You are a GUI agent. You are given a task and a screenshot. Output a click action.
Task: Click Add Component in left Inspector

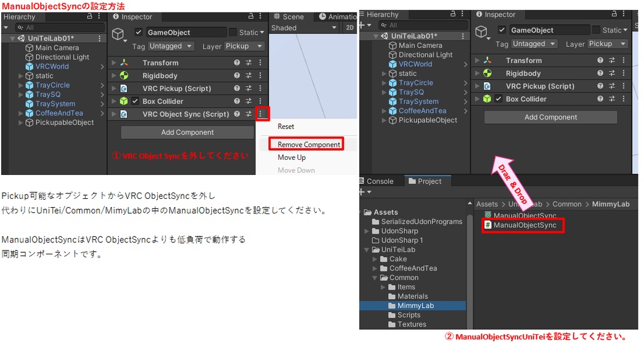pyautogui.click(x=187, y=132)
